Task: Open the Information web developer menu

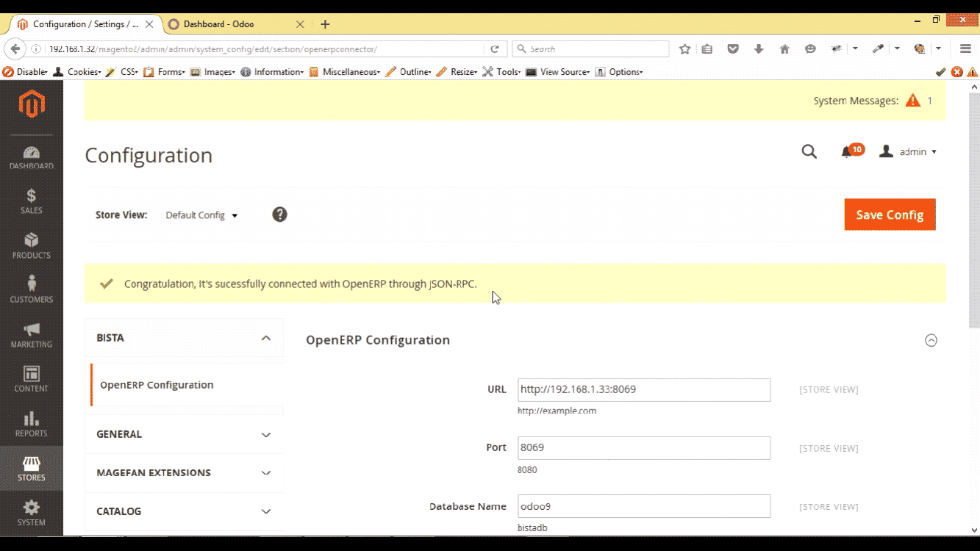Action: click(272, 72)
